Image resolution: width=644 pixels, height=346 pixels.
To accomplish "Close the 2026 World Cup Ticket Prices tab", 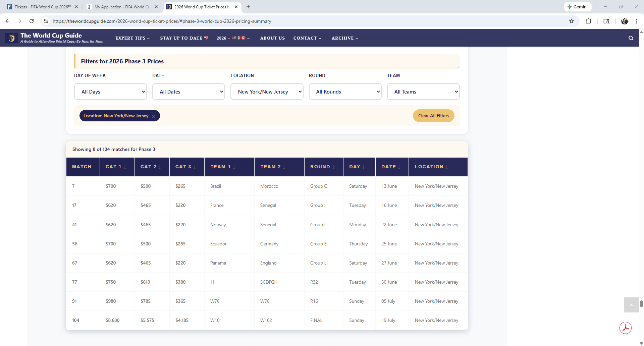I will tap(236, 7).
